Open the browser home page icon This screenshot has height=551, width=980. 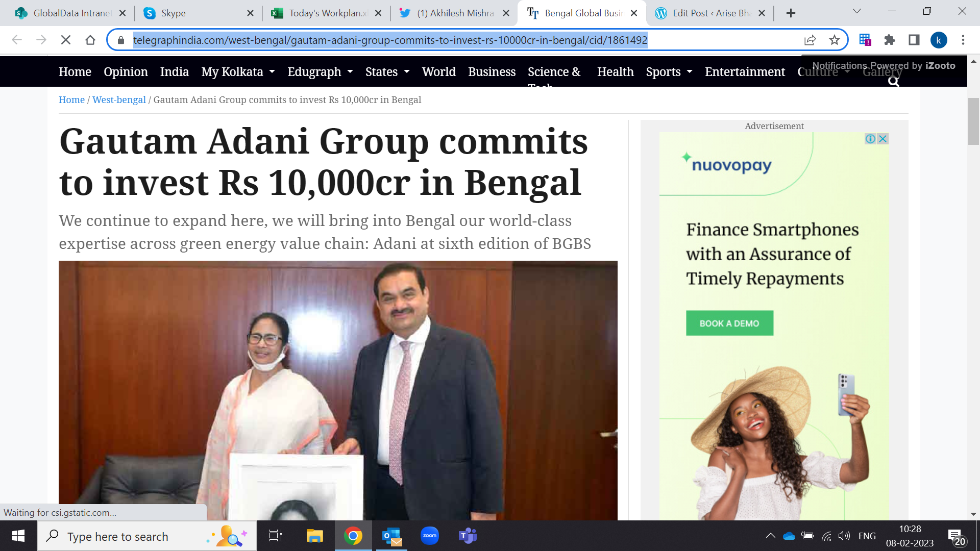coord(90,40)
